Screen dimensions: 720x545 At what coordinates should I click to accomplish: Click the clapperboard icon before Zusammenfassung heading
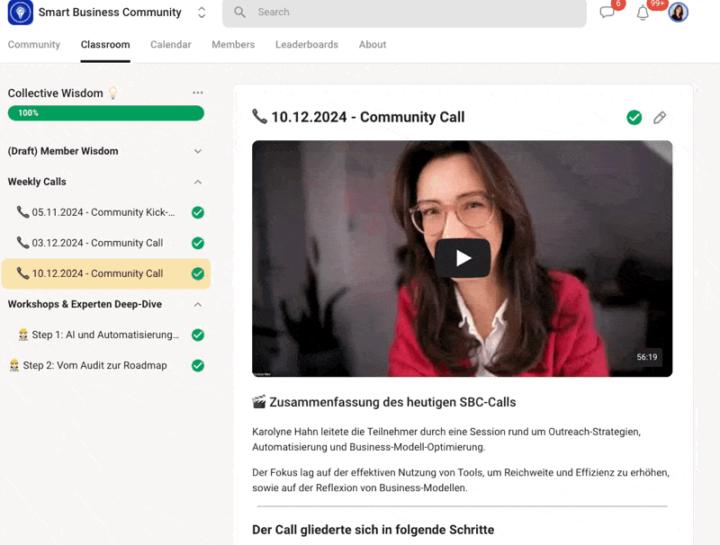pyautogui.click(x=259, y=402)
